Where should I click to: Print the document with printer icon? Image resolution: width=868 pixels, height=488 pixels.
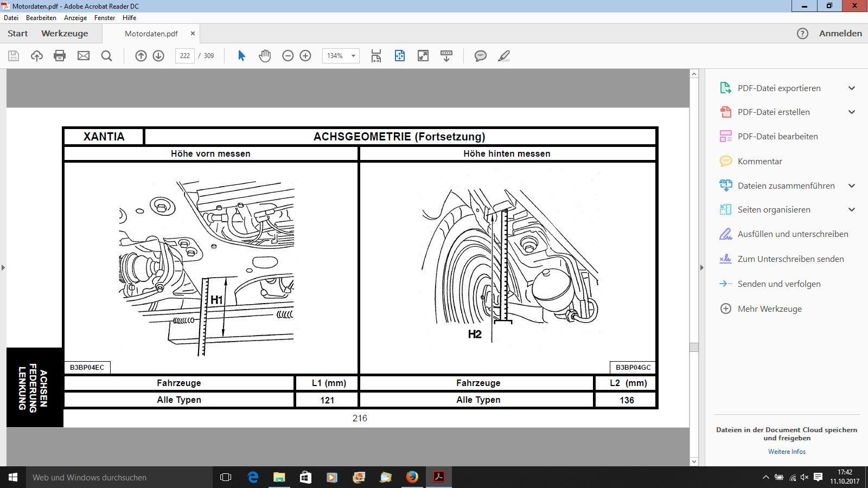coord(60,56)
